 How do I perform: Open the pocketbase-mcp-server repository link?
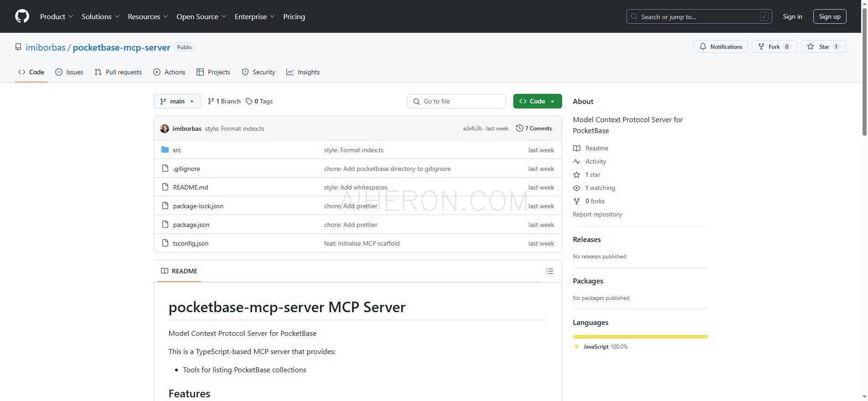coord(121,47)
